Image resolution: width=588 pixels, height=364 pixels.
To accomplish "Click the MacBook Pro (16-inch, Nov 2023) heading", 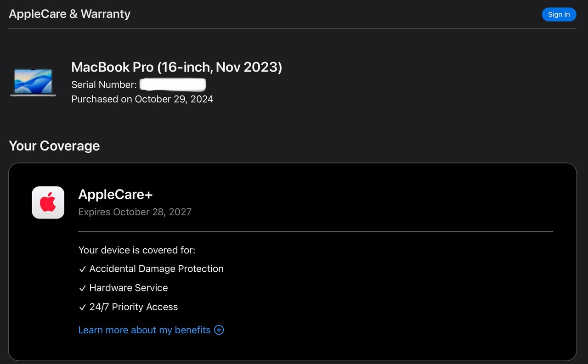I will point(176,67).
